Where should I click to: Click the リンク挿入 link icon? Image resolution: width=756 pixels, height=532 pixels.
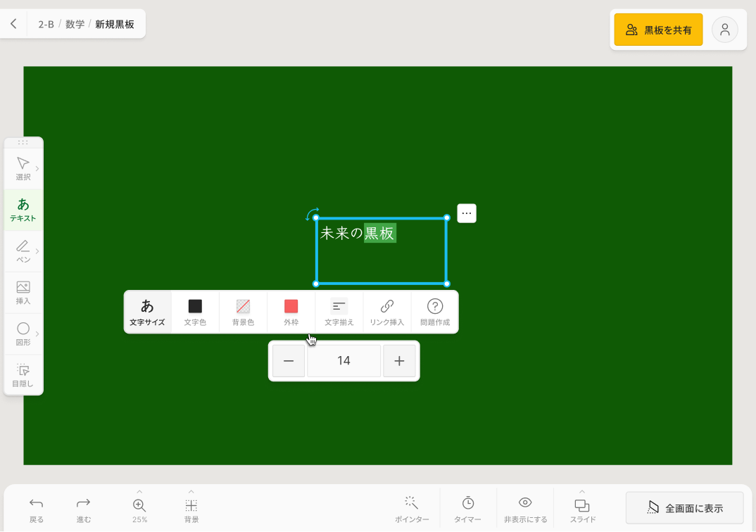(386, 312)
